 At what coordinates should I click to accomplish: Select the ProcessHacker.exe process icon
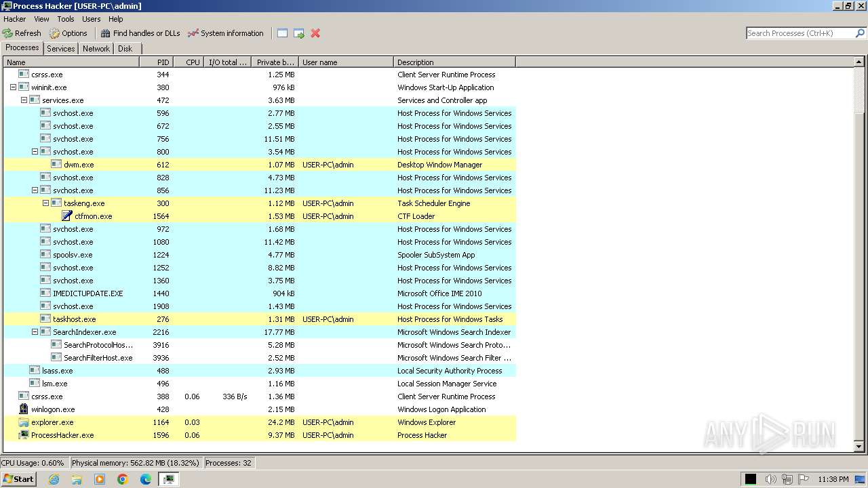coord(24,435)
